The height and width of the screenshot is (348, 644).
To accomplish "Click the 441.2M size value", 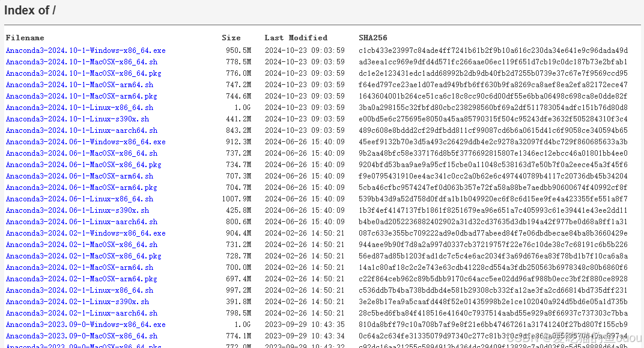I will pyautogui.click(x=238, y=119).
